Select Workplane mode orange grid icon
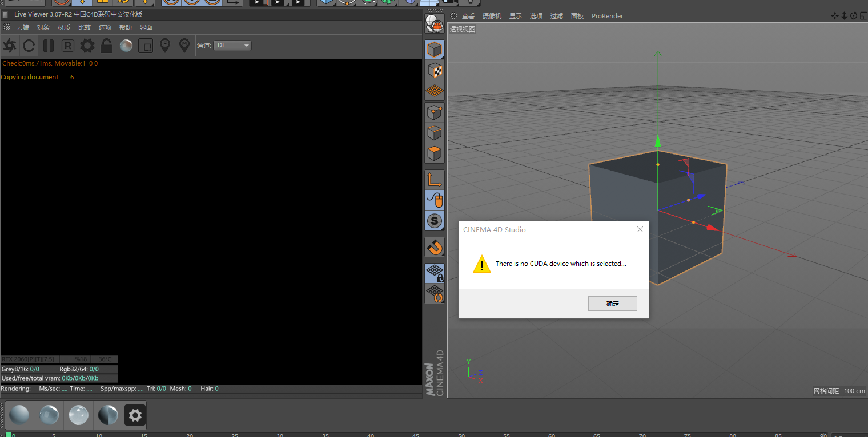 pyautogui.click(x=435, y=91)
